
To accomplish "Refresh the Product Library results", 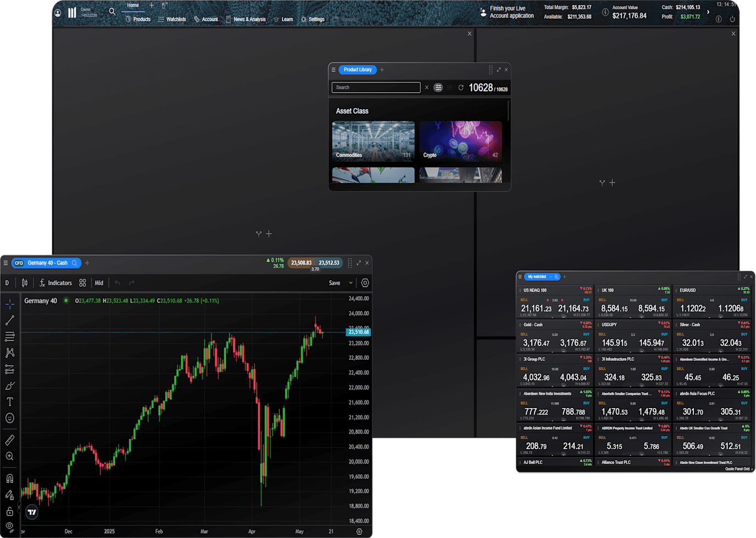I will 461,88.
